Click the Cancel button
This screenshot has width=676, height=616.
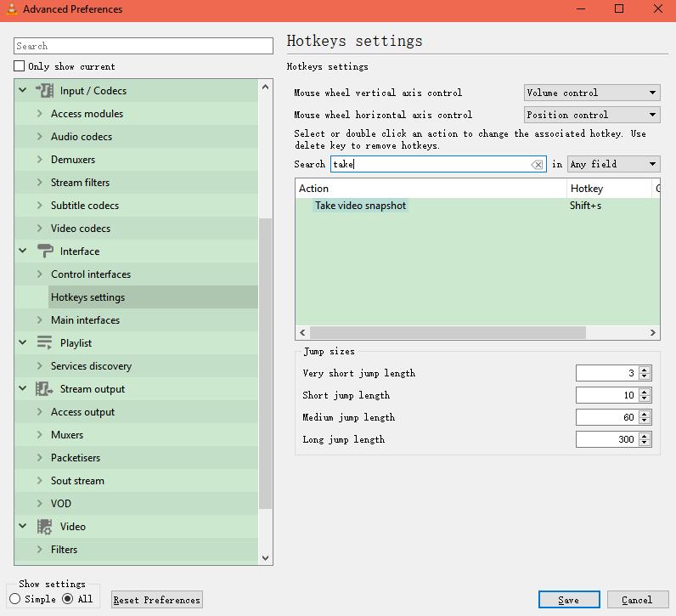pos(638,600)
